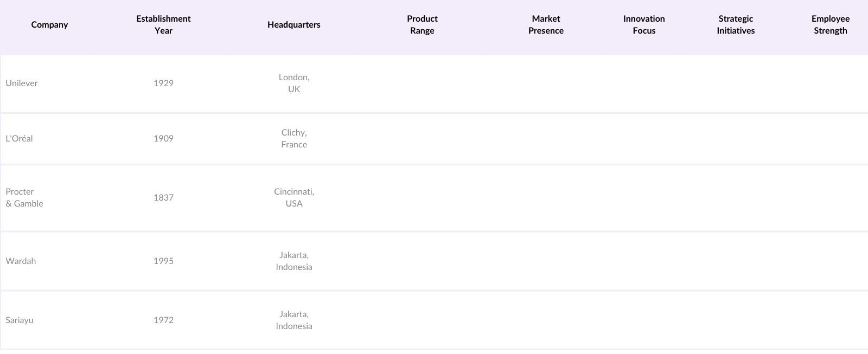Viewport: 868px width, 354px height.
Task: Select the L'Oréal company cell
Action: [19, 139]
